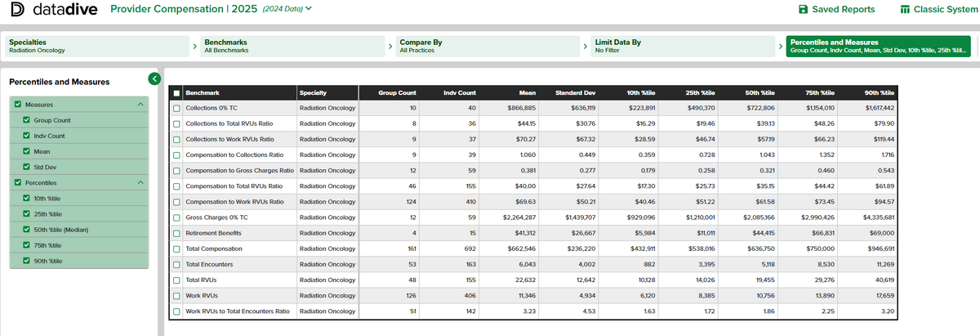Select the Total Compensation row checkbox
Viewport: 980px width, 336px height.
pos(177,249)
